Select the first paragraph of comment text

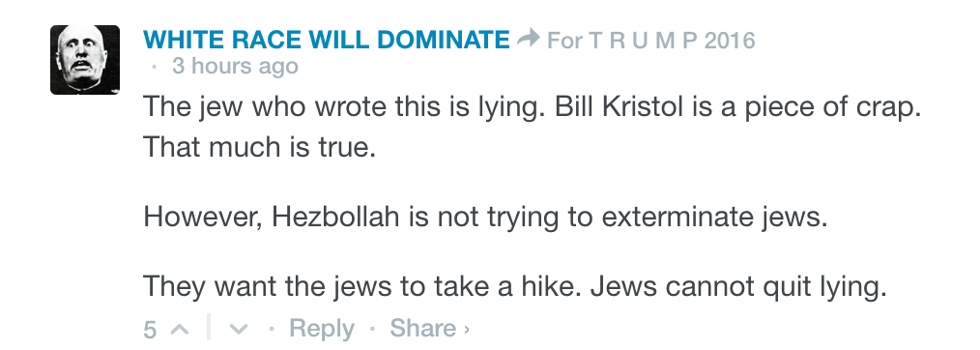tap(533, 127)
